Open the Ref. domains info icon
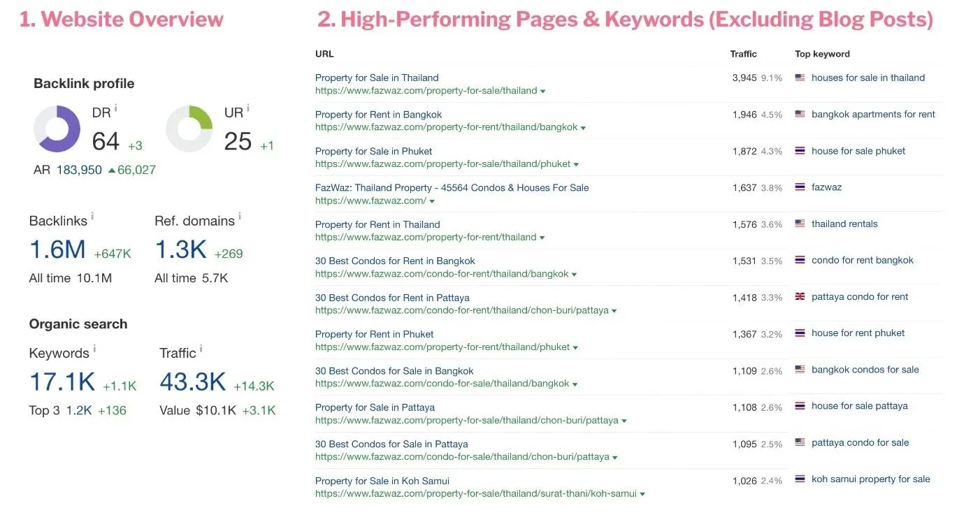 click(240, 217)
